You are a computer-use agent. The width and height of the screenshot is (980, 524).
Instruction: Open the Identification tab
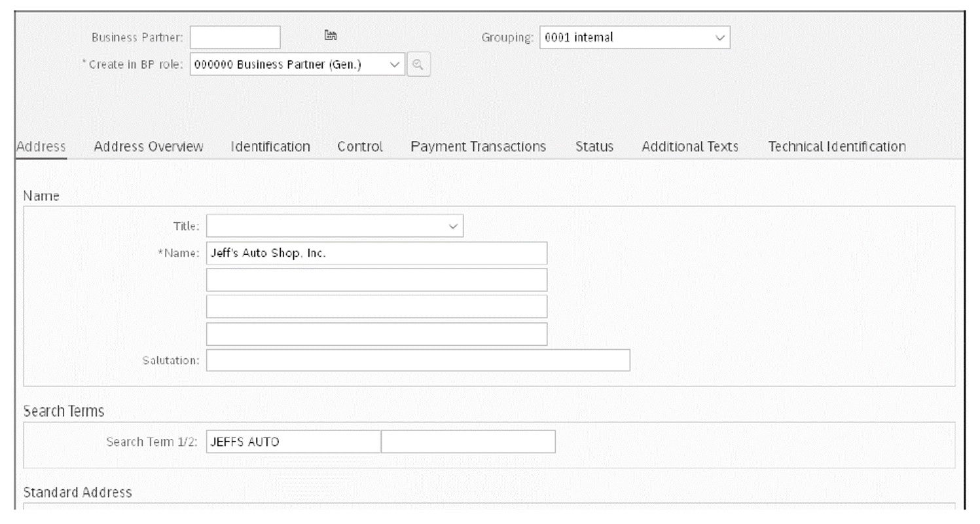coord(270,147)
